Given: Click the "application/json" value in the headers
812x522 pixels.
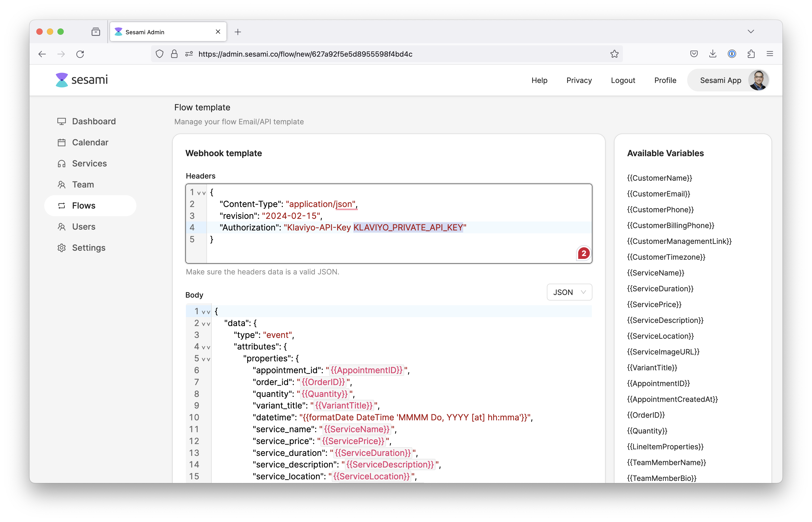Looking at the screenshot, I should (321, 204).
